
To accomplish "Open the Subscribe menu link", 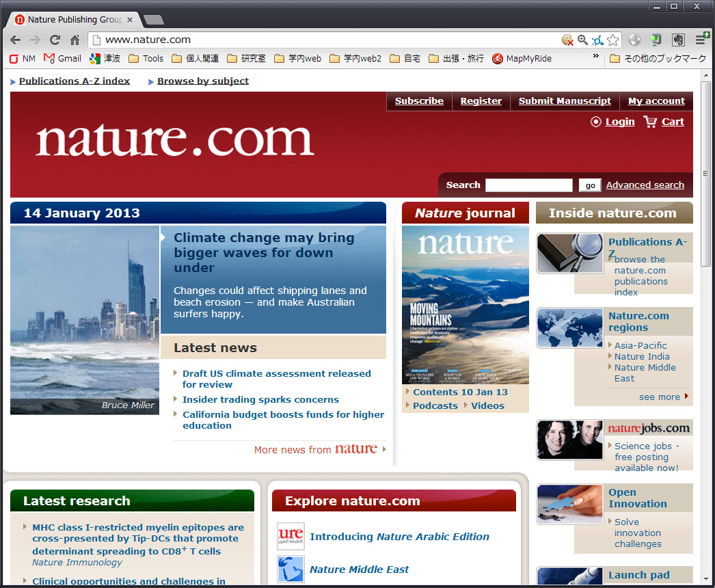I will 419,101.
